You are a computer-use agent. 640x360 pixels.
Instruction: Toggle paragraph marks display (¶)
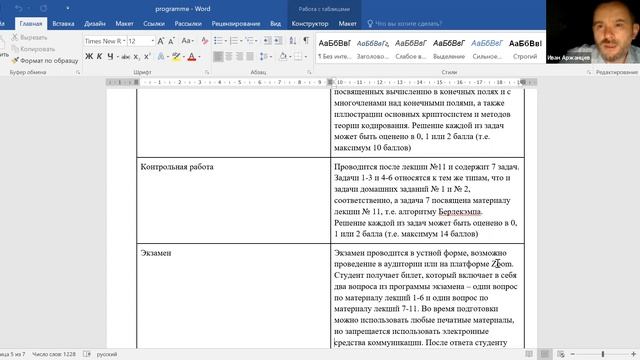click(306, 40)
